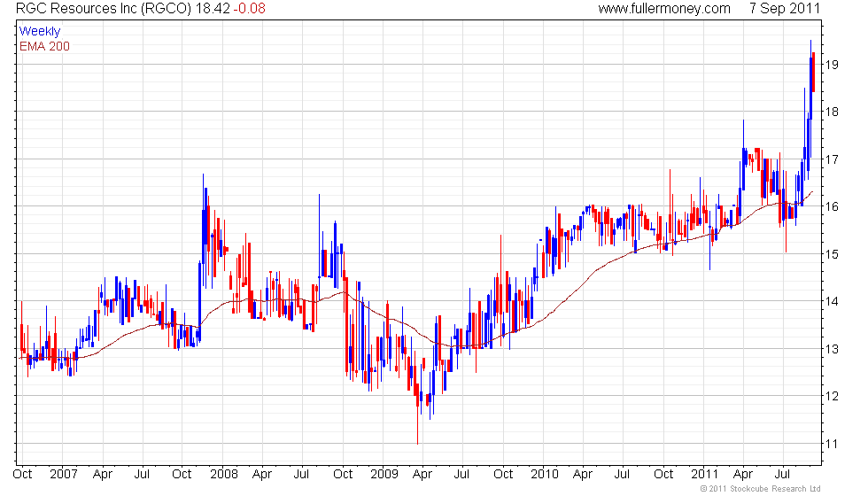The image size is (868, 496).
Task: Click the 2007 year label on time axis
Action: pos(63,474)
